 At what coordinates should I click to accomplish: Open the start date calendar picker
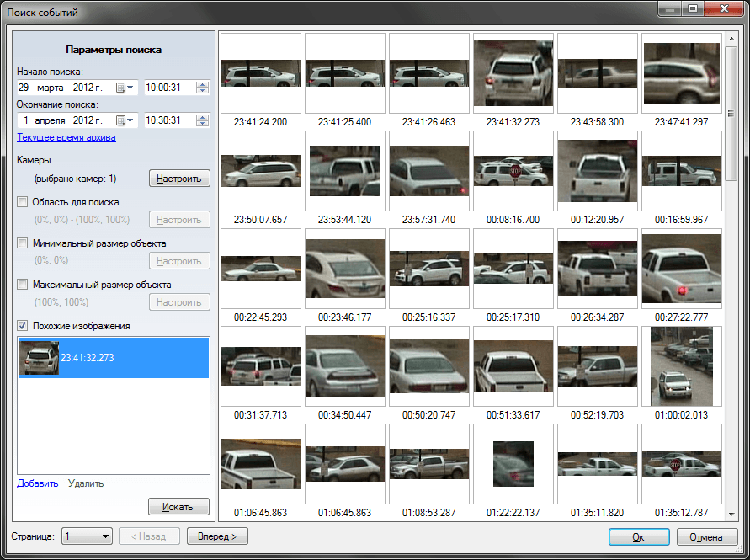125,88
